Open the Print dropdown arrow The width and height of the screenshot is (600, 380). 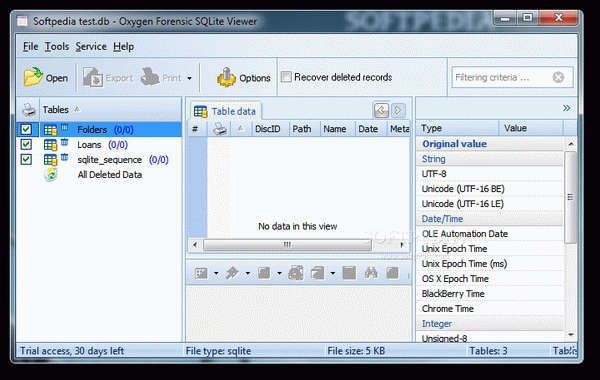coord(189,78)
